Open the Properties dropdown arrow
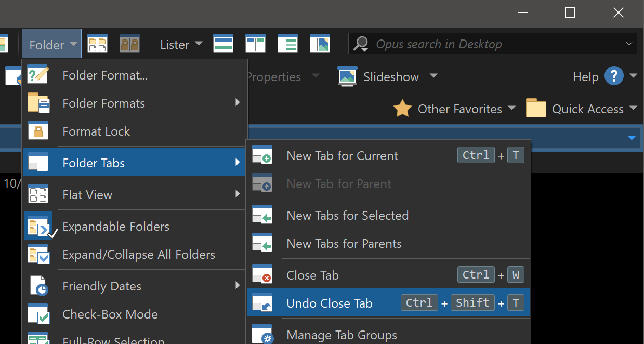The image size is (644, 344). (x=316, y=76)
